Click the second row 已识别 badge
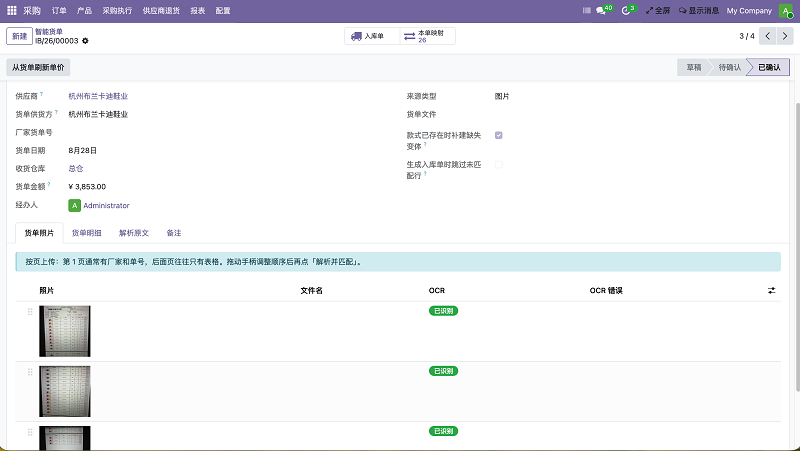This screenshot has width=800, height=451. (x=443, y=371)
